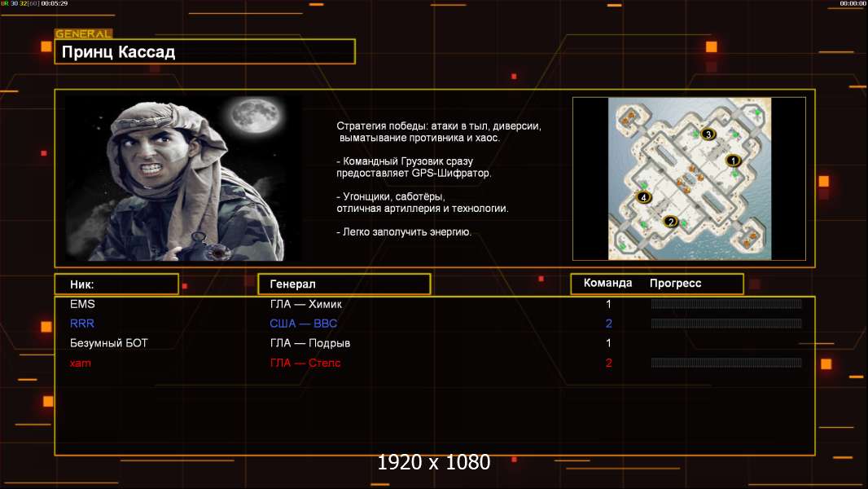
Task: Click RRR loading progress bar
Action: [726, 324]
